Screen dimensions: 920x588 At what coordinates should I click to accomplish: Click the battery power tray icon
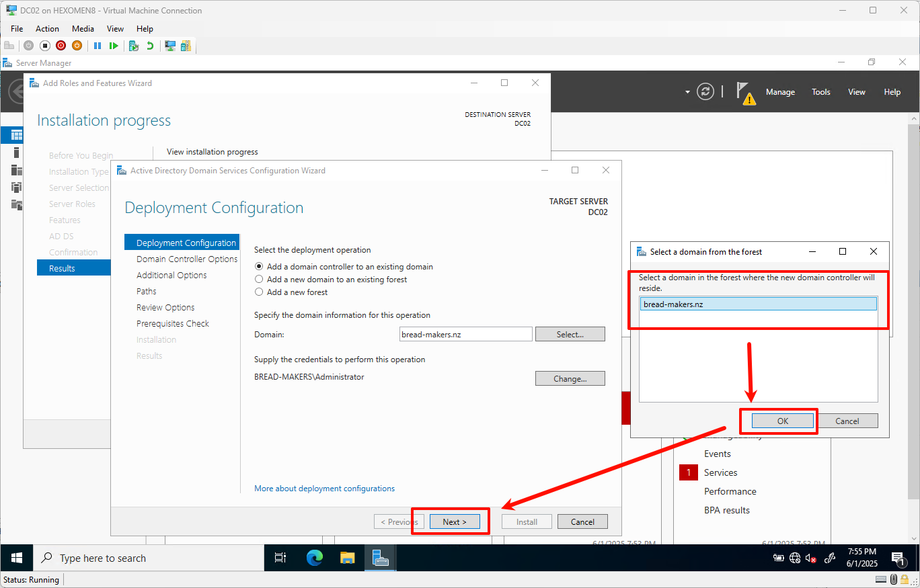click(779, 558)
